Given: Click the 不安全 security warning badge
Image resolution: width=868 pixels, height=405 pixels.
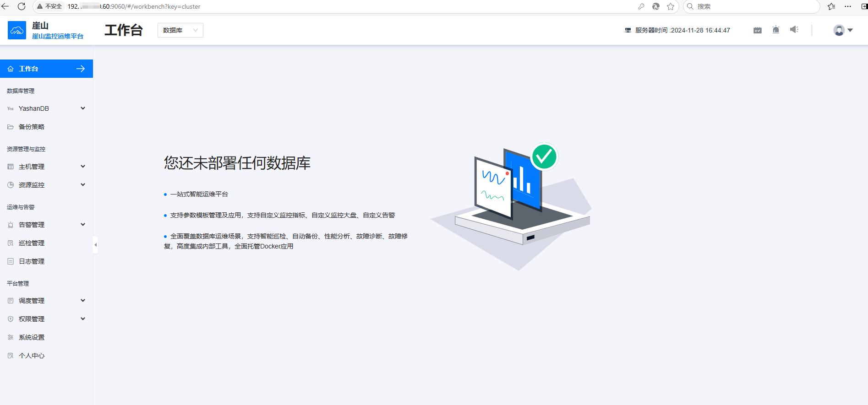Looking at the screenshot, I should 49,6.
